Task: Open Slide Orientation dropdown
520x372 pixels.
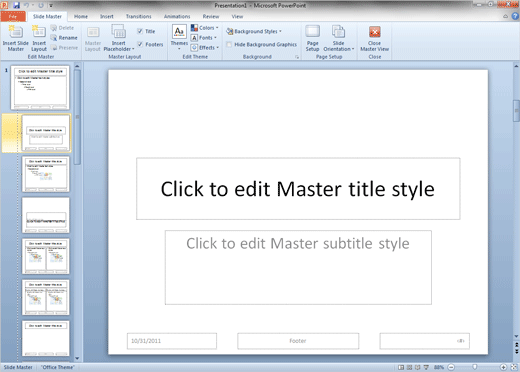Action: coord(339,38)
